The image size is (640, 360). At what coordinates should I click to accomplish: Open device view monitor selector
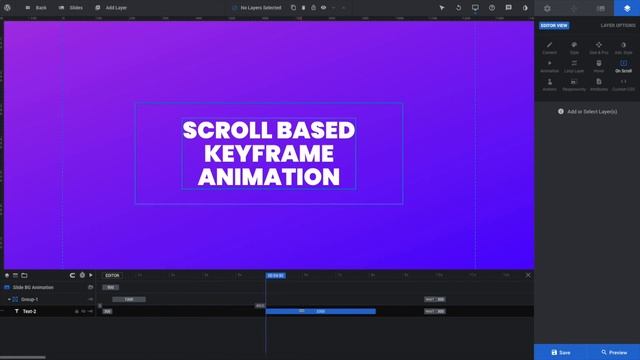click(475, 8)
